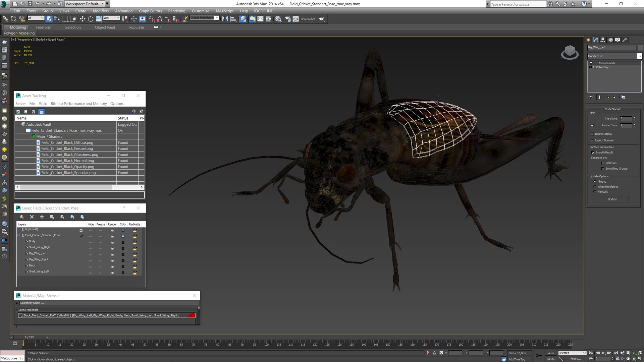644x362 pixels.
Task: Collapse the TurboSmooth rollout header
Action: 613,109
